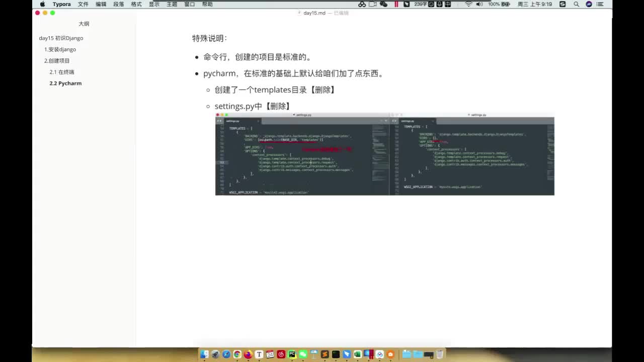The image size is (644, 362).
Task: Open the Trash in the Dock
Action: coord(439,354)
